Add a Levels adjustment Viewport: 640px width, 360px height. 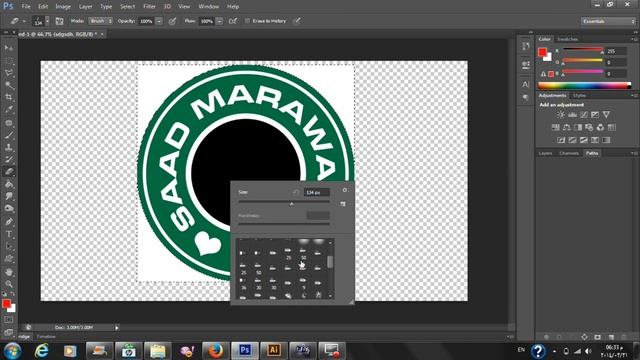pyautogui.click(x=573, y=115)
